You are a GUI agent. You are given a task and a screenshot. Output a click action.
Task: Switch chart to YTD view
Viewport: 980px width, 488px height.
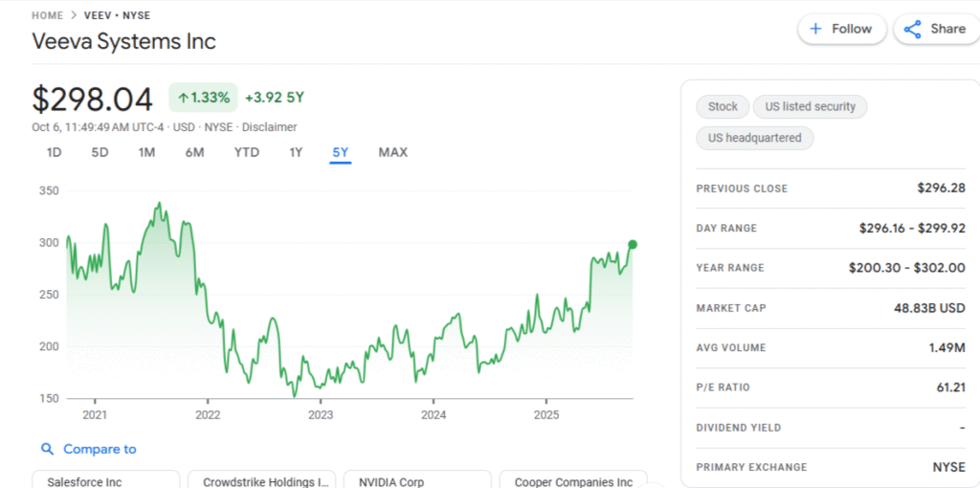click(246, 152)
